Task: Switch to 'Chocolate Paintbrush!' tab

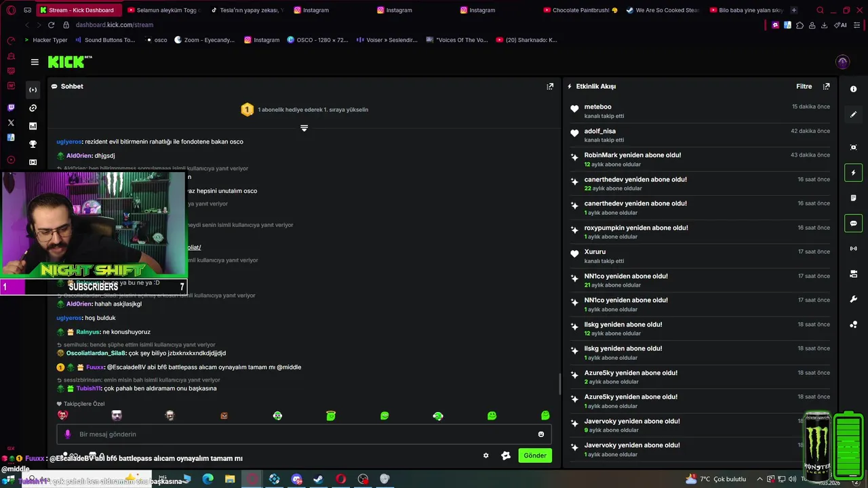Action: point(581,10)
